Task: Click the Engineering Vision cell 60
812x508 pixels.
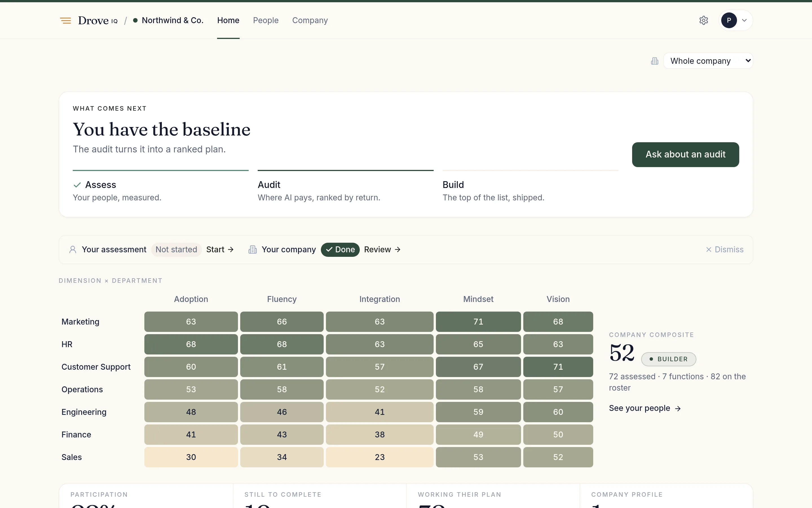Action: [x=558, y=412]
